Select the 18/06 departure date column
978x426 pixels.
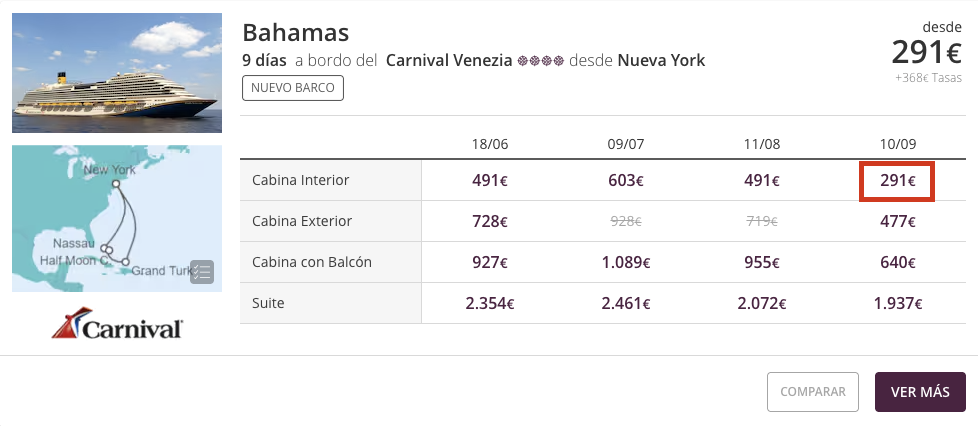(490, 144)
